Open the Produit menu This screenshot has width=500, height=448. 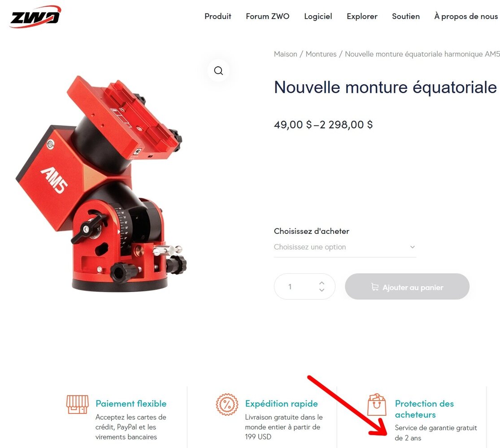218,16
